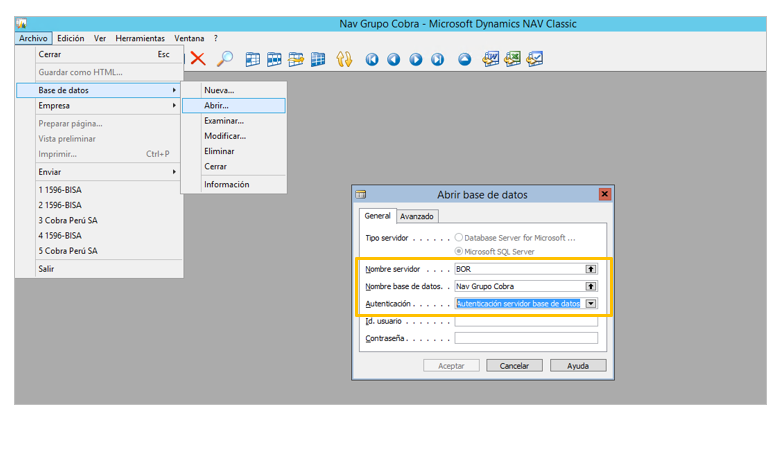Open the ? help menu

coord(216,38)
